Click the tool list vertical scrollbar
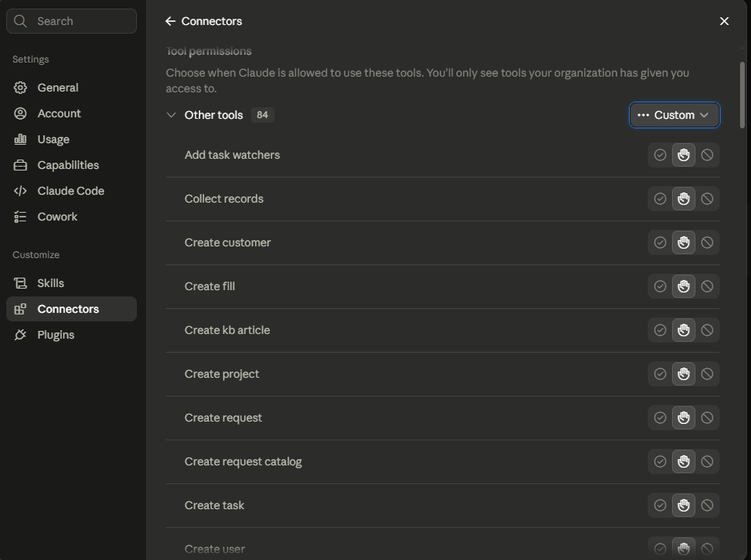 [x=742, y=95]
